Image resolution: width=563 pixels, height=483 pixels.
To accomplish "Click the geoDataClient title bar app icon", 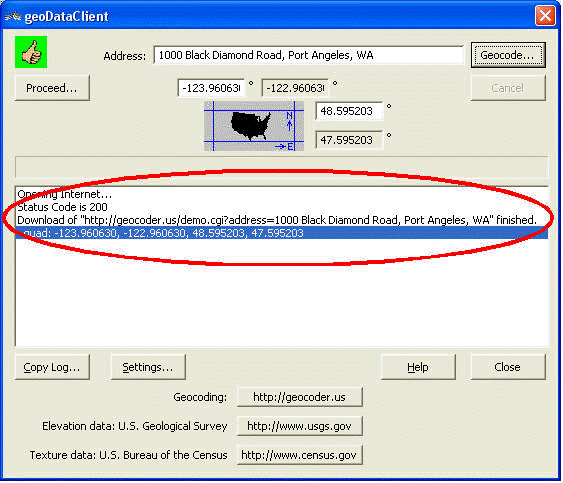I will (13, 16).
